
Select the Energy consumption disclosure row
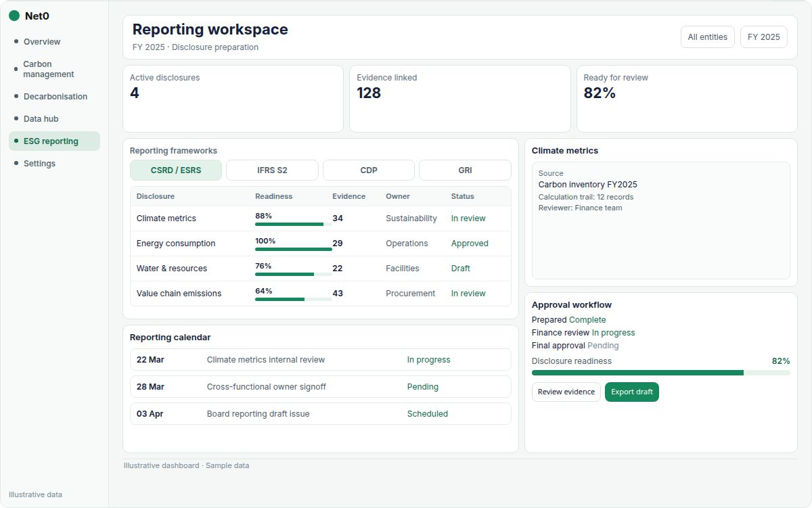click(x=321, y=244)
